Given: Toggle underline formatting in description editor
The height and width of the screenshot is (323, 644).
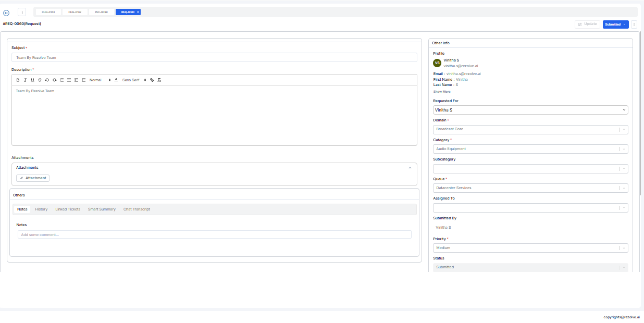Looking at the screenshot, I should tap(32, 80).
